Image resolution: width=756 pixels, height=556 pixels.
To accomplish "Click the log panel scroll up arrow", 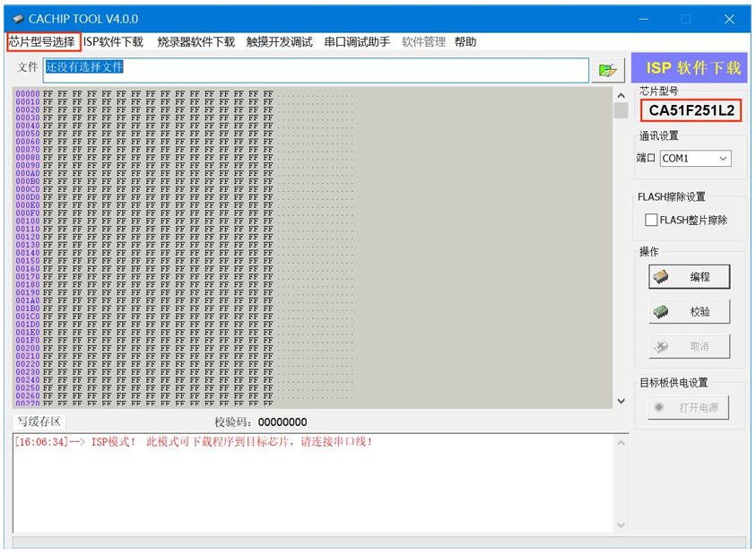I will click(621, 443).
